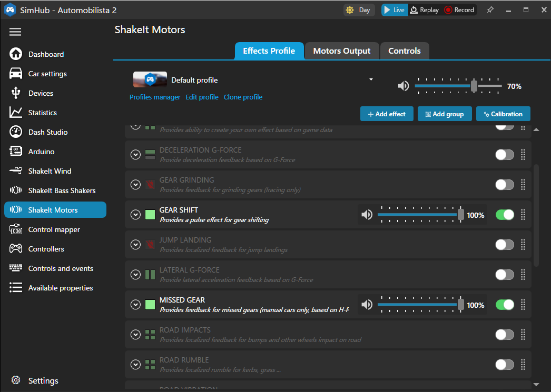Expand the Road Rumble settings
551x392 pixels.
click(x=135, y=365)
